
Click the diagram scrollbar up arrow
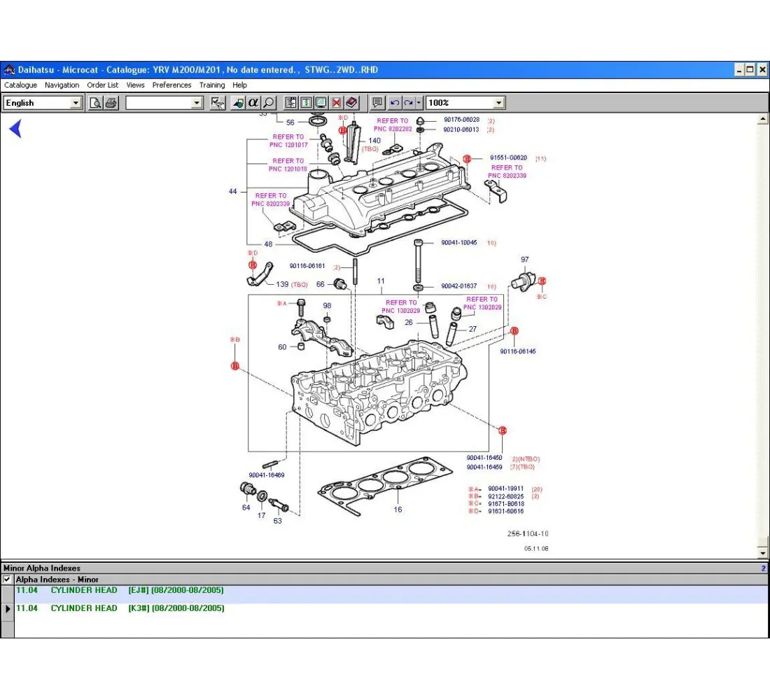click(762, 119)
